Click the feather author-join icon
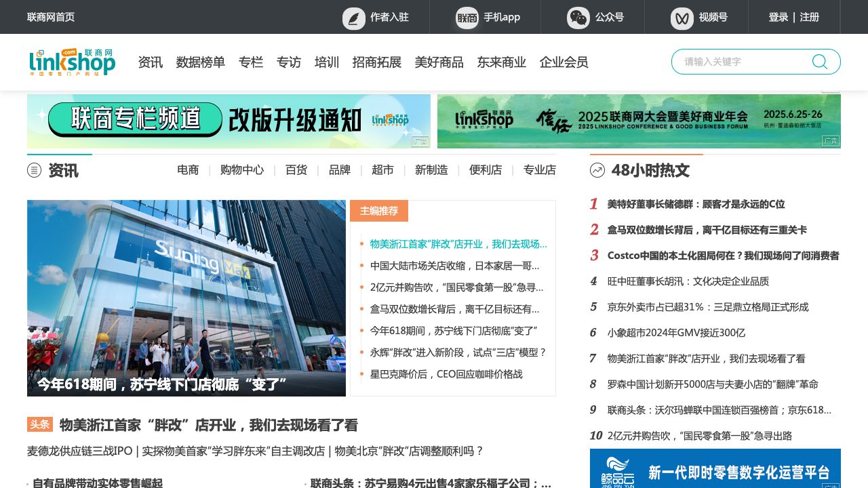 pyautogui.click(x=353, y=18)
